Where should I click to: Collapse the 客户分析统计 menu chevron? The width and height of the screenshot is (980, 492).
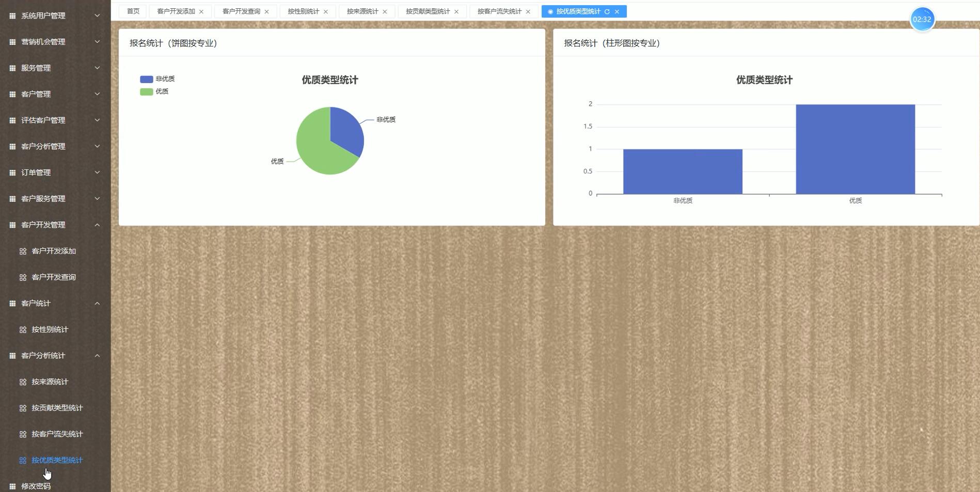[x=97, y=356]
